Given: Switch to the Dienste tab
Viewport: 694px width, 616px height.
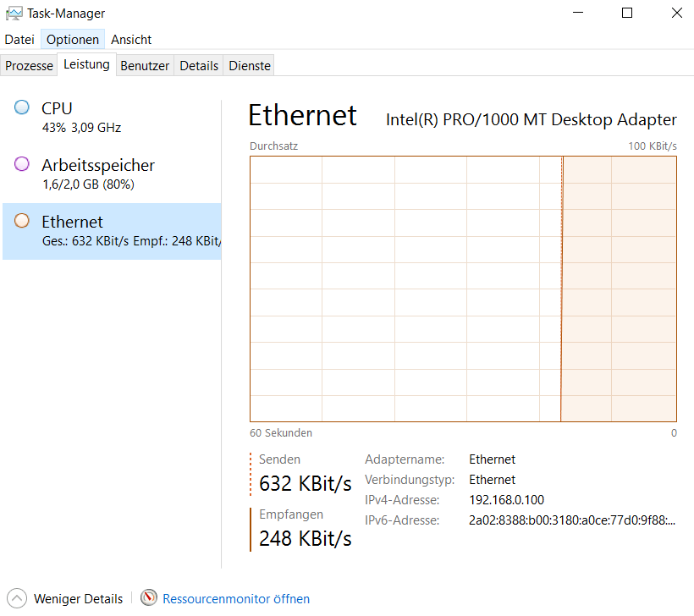Looking at the screenshot, I should pos(250,65).
